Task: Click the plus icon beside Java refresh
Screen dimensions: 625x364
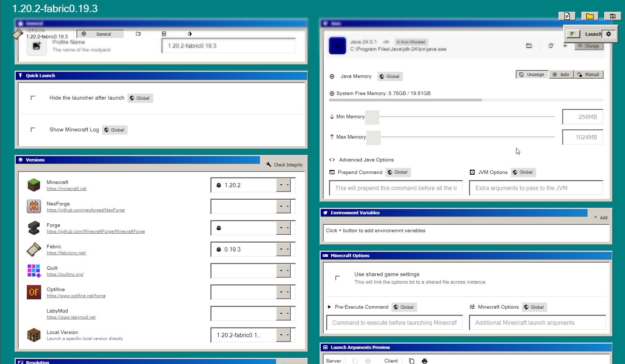Action: [565, 46]
